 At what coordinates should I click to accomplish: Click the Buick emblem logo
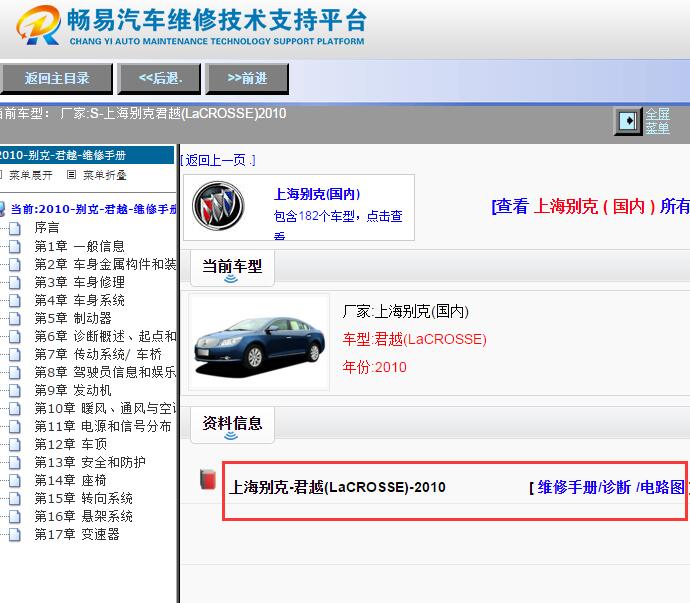(218, 206)
